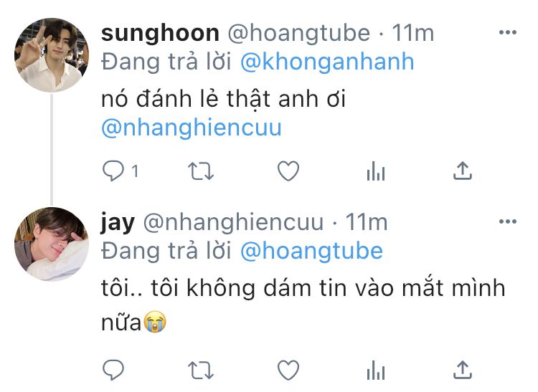Reply to sunghoon's tweet
538x392 pixels.
[x=113, y=171]
